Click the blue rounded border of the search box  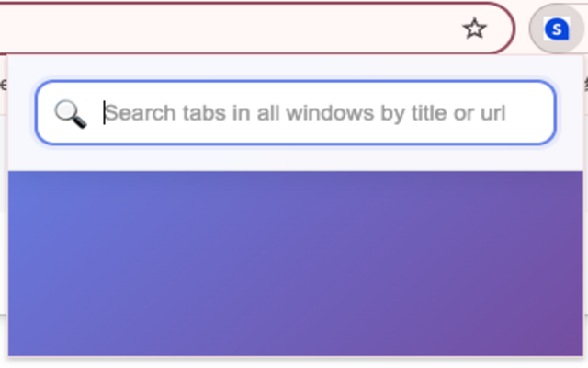coord(296,82)
